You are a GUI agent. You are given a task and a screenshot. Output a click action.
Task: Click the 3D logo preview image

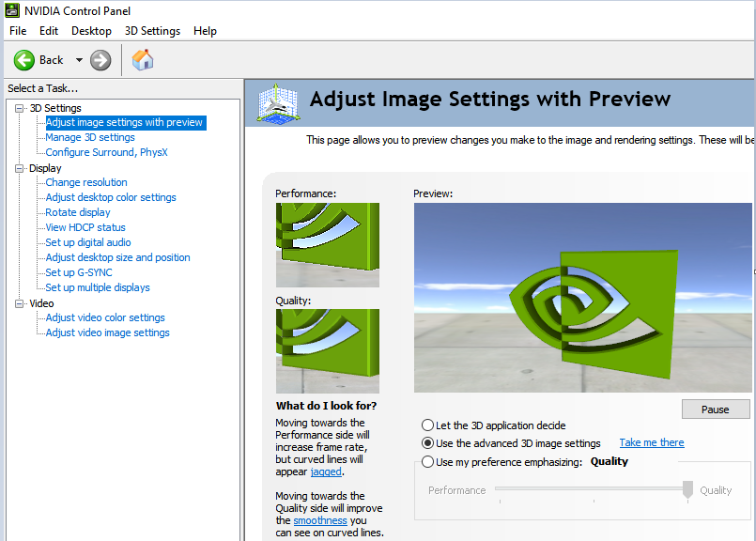pyautogui.click(x=583, y=298)
